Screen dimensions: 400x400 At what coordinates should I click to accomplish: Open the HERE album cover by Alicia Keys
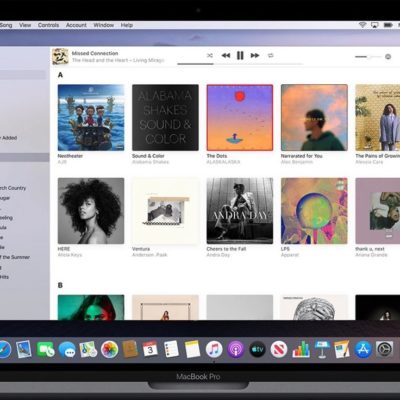coord(91,211)
